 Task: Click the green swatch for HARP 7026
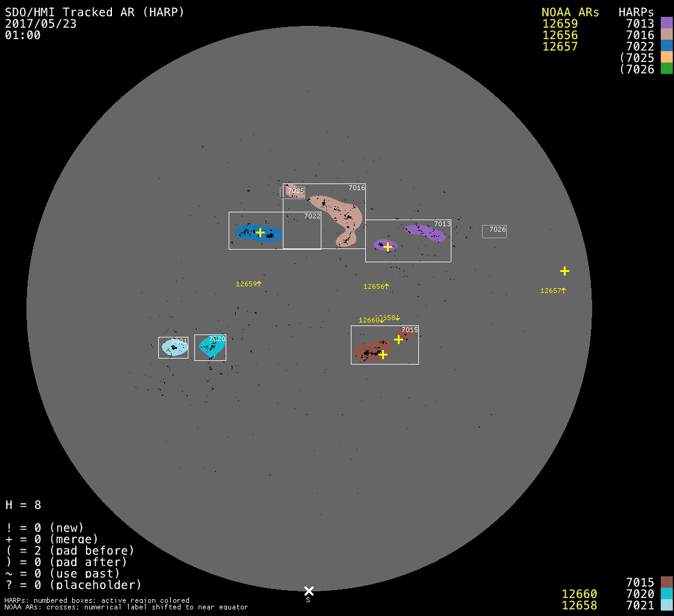click(666, 69)
